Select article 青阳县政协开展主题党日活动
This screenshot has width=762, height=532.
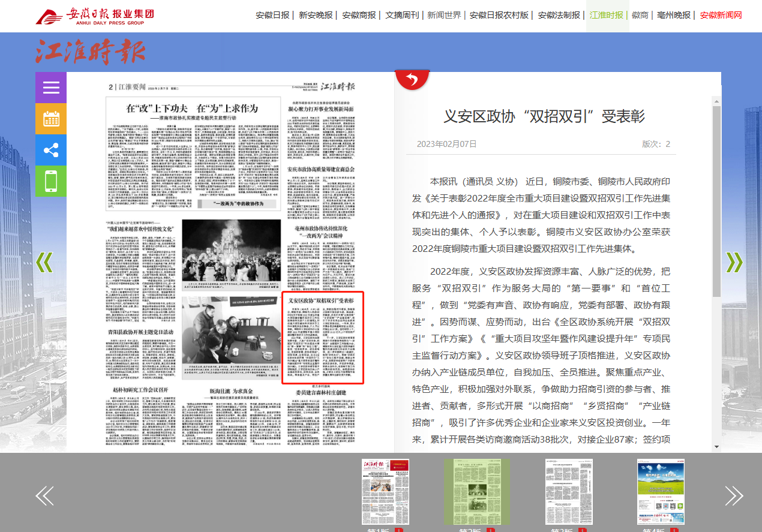coord(140,332)
